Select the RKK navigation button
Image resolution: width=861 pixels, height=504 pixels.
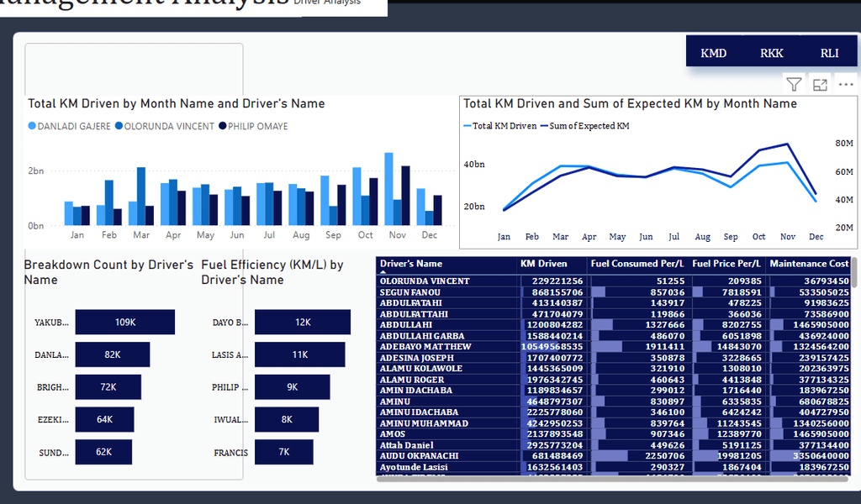coord(772,53)
